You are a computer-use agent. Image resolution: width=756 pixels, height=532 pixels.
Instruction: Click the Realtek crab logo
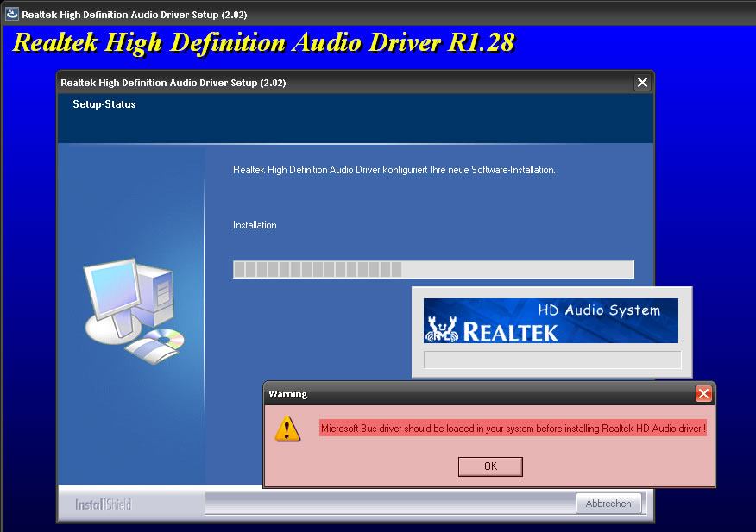(443, 329)
